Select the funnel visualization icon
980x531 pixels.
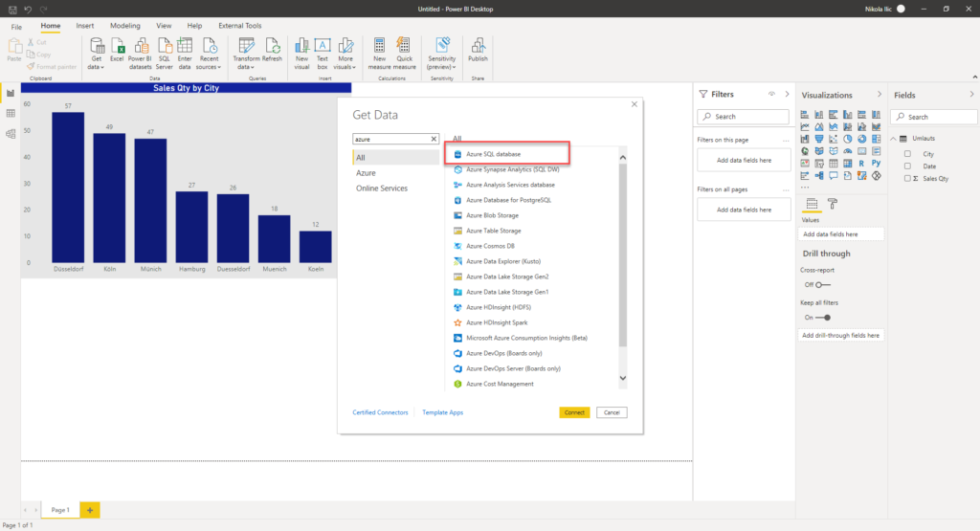[x=819, y=139]
